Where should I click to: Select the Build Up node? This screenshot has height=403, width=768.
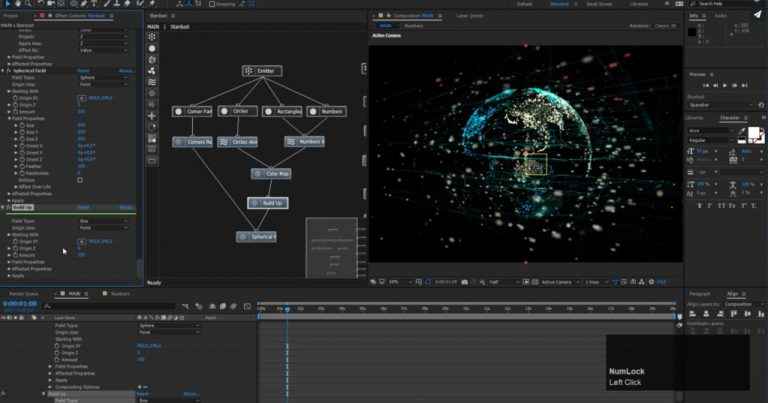coord(268,203)
